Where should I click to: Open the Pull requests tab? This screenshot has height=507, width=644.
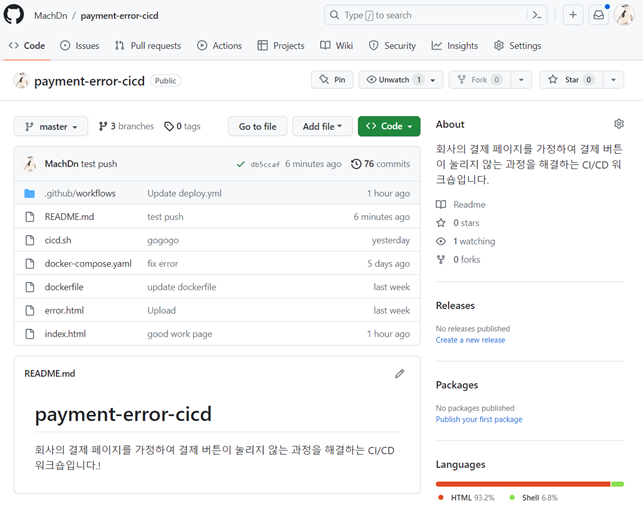148,46
